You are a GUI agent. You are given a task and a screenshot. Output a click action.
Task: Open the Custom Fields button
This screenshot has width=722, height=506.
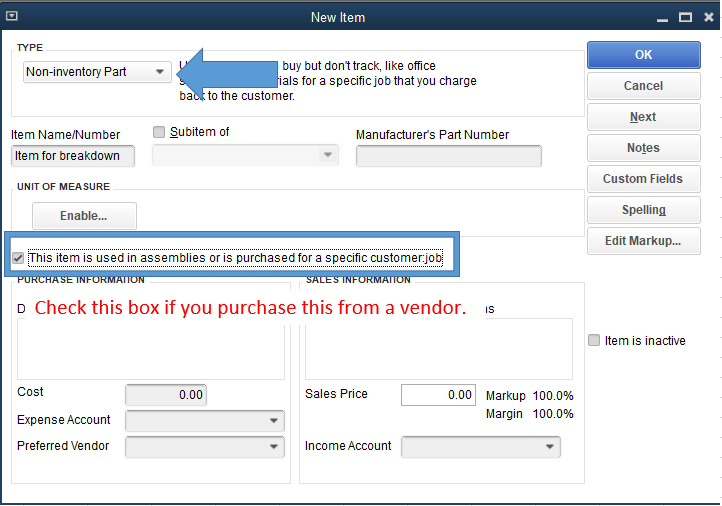(x=644, y=179)
